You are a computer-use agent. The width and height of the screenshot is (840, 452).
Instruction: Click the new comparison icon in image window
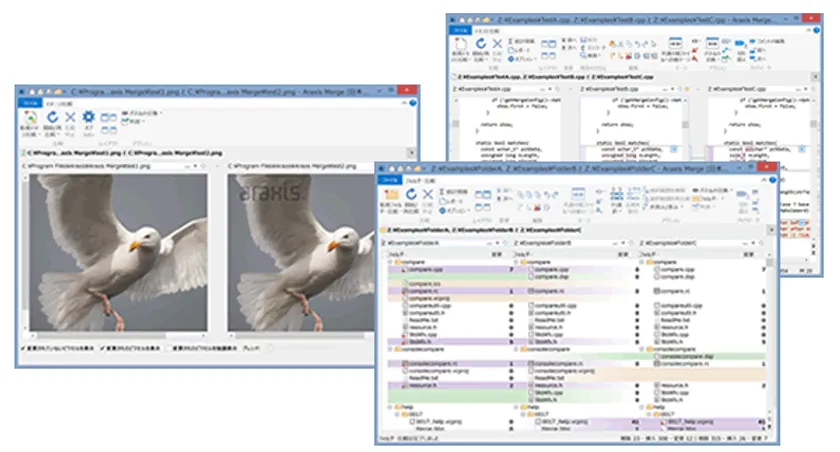click(29, 118)
